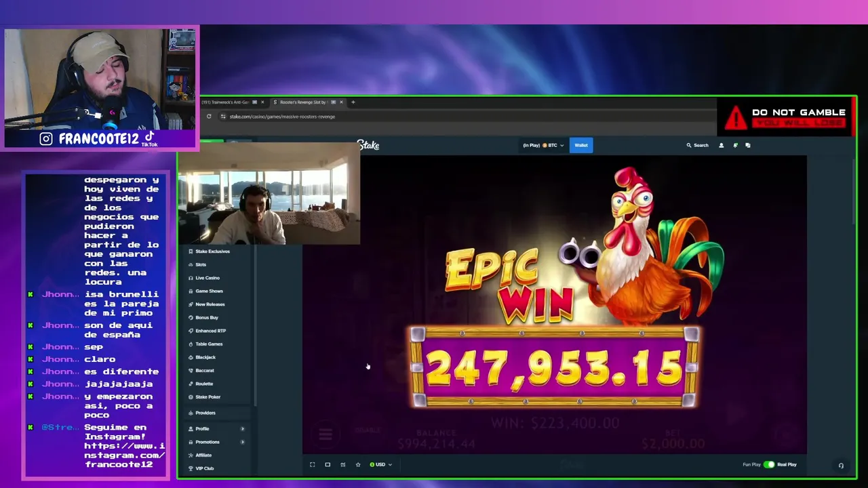Open the notifications icon in header
The height and width of the screenshot is (488, 868).
(735, 145)
